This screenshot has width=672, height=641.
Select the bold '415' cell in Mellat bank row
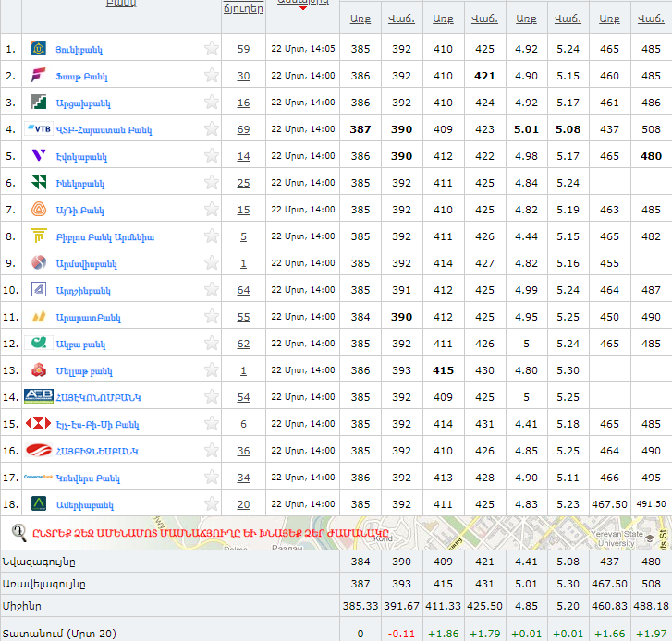[443, 370]
